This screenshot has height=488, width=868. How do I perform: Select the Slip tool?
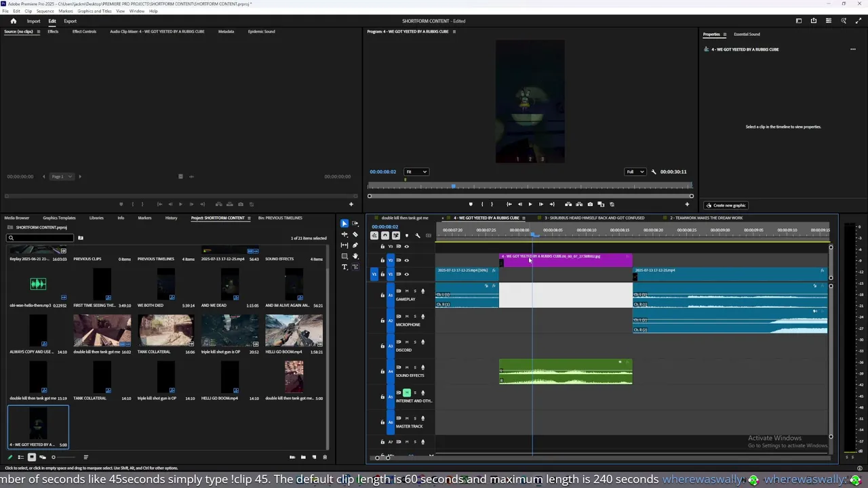344,245
